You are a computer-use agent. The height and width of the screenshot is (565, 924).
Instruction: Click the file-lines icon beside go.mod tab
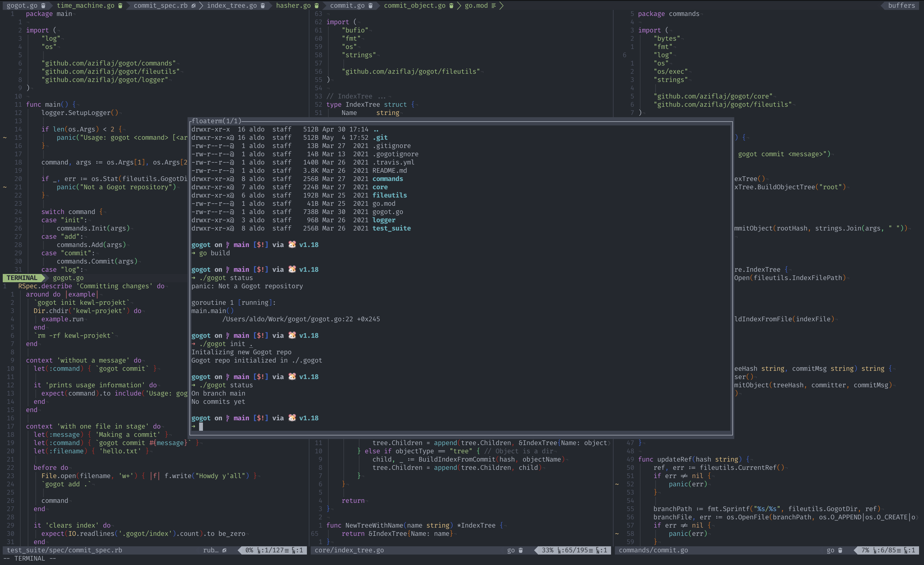pyautogui.click(x=494, y=5)
